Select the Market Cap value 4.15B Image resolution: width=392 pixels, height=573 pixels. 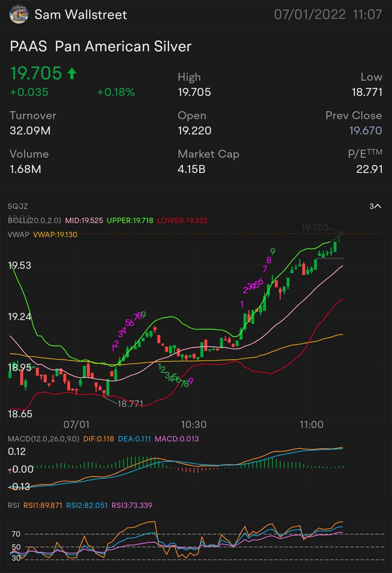(192, 169)
